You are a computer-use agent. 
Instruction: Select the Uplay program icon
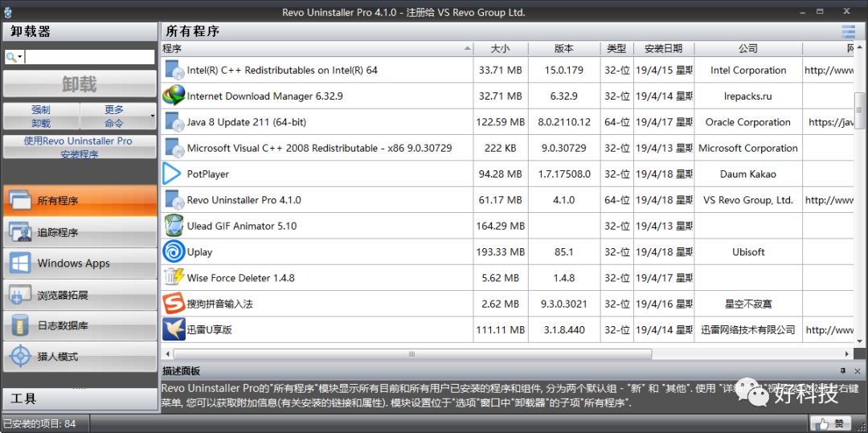click(x=174, y=251)
